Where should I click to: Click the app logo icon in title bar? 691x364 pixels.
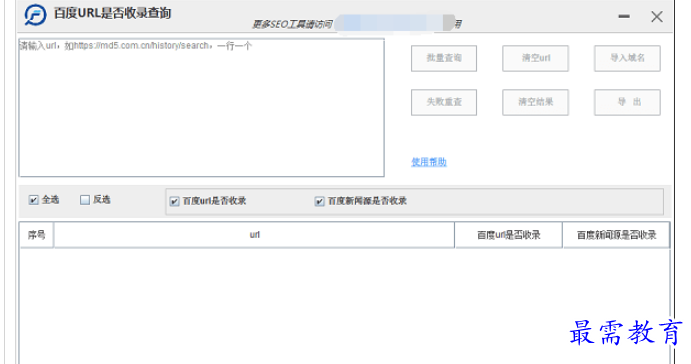point(35,15)
